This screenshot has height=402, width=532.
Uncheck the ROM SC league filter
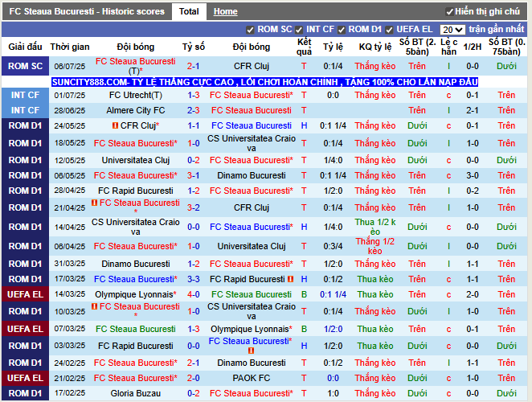pos(250,30)
